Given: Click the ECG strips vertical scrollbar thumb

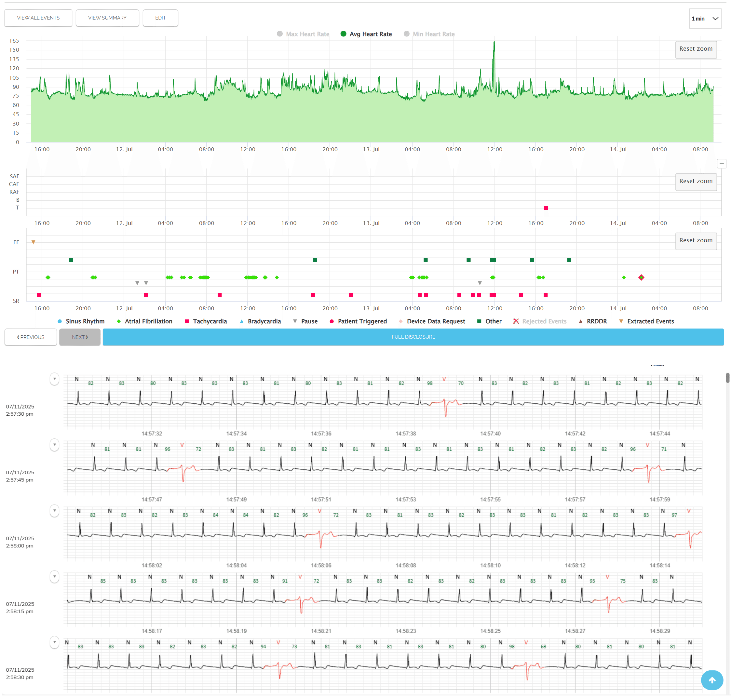Looking at the screenshot, I should click(x=727, y=377).
